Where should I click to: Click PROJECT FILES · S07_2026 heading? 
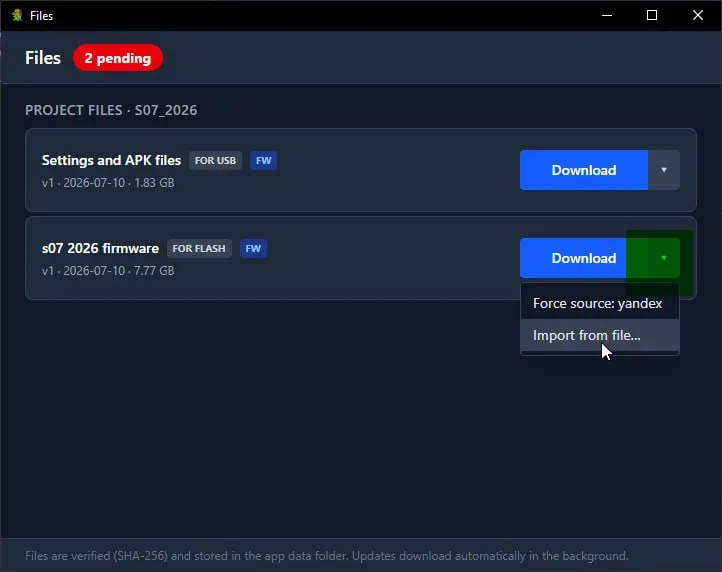pos(111,110)
